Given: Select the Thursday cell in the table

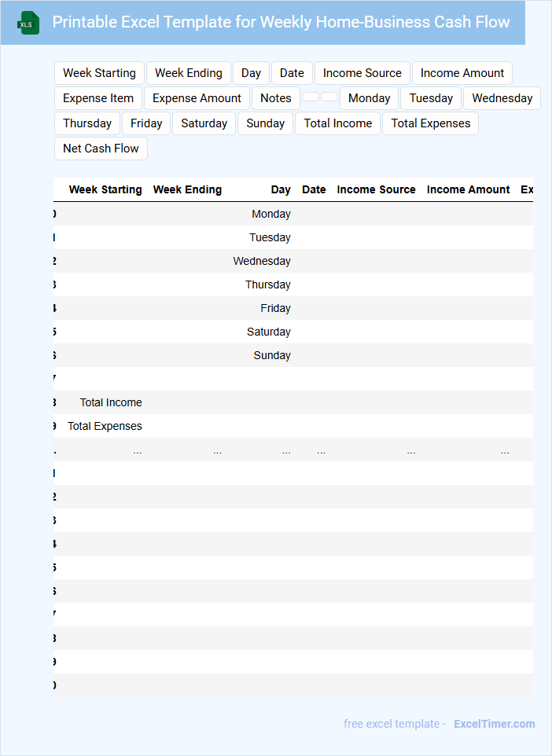Looking at the screenshot, I should (268, 285).
